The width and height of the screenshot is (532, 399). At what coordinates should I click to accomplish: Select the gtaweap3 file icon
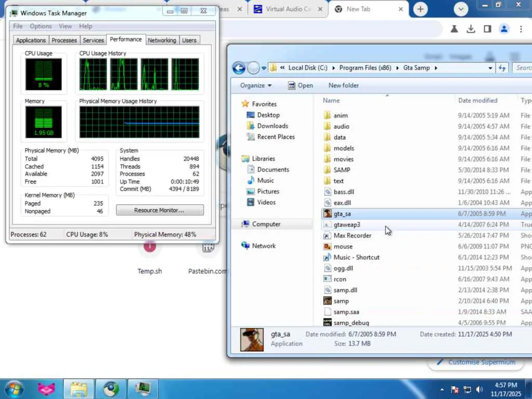tap(327, 224)
